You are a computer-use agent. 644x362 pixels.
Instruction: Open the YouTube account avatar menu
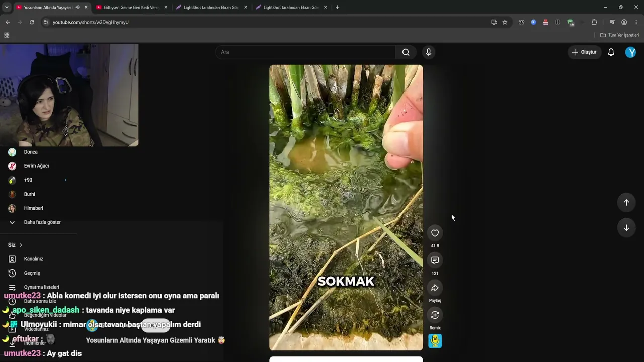click(630, 52)
